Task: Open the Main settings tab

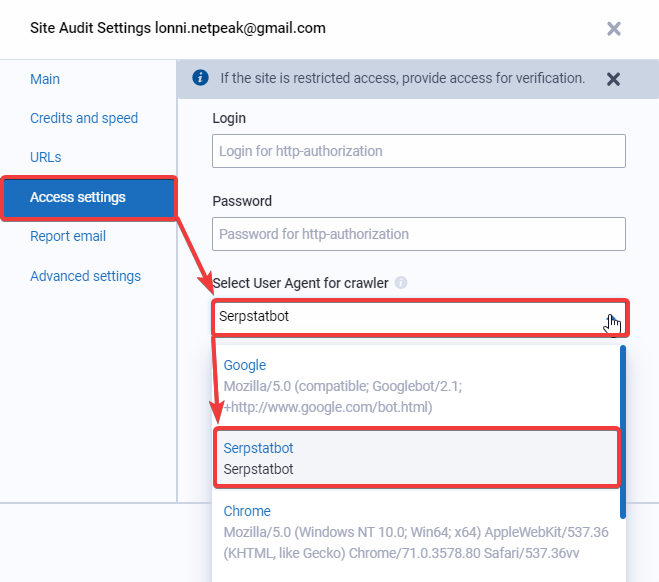Action: [x=45, y=79]
